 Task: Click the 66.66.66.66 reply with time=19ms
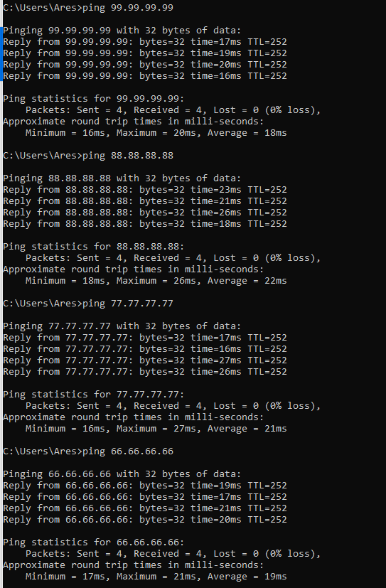click(144, 485)
